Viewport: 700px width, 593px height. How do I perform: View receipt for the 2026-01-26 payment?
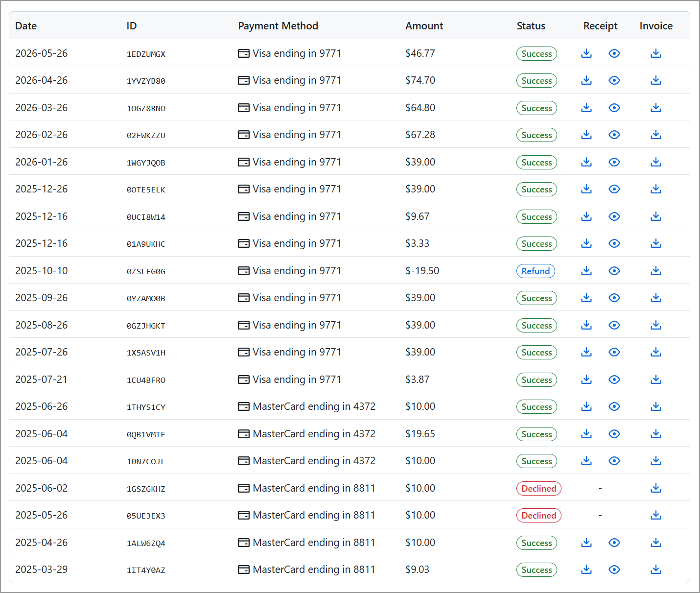pyautogui.click(x=614, y=162)
